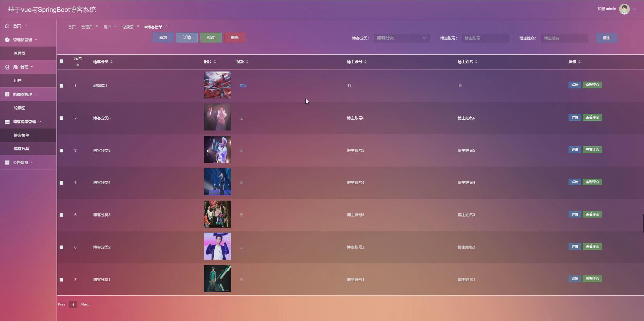
Task: Click the admin avatar image
Action: pyautogui.click(x=624, y=9)
